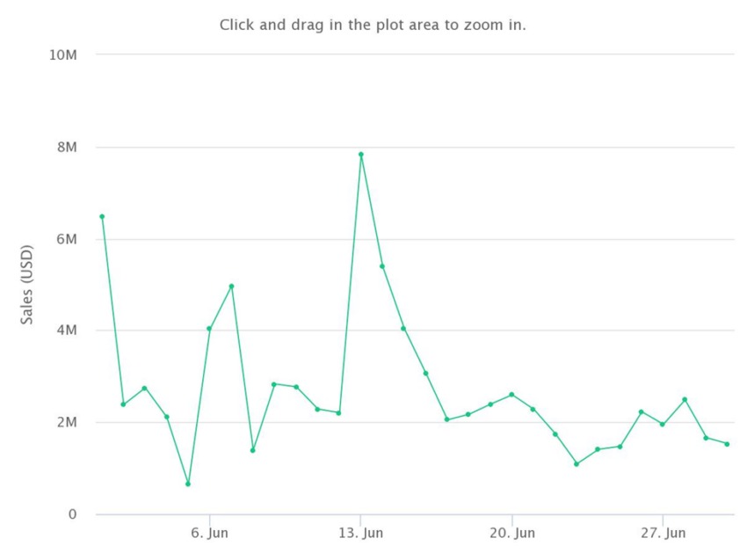Viewport: 747px width, 560px height.
Task: Click the '13. Jun' x-axis label
Action: point(361,533)
